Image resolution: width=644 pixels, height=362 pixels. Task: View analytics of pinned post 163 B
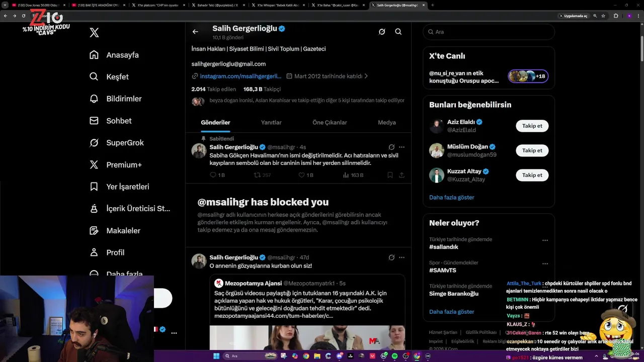click(353, 175)
